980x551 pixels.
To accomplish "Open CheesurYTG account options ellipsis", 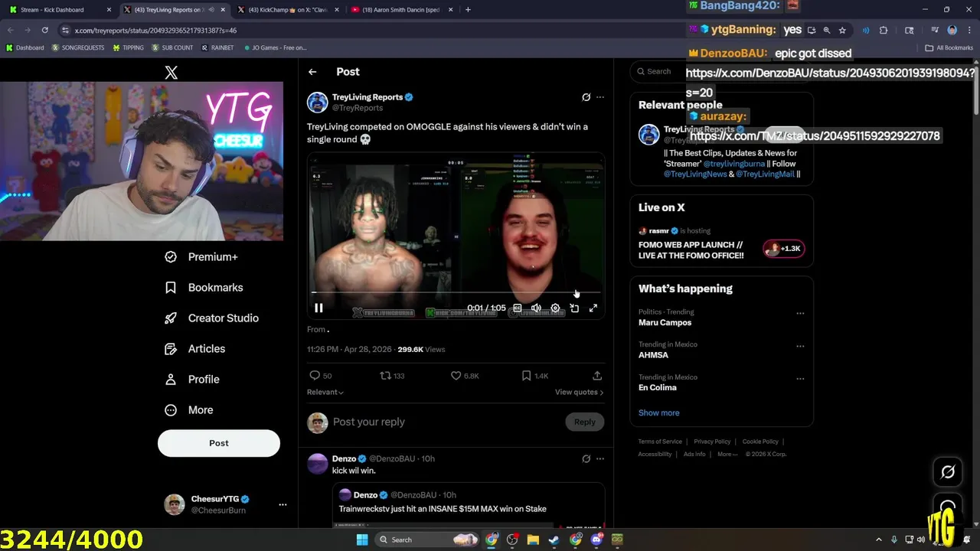I will pyautogui.click(x=283, y=505).
